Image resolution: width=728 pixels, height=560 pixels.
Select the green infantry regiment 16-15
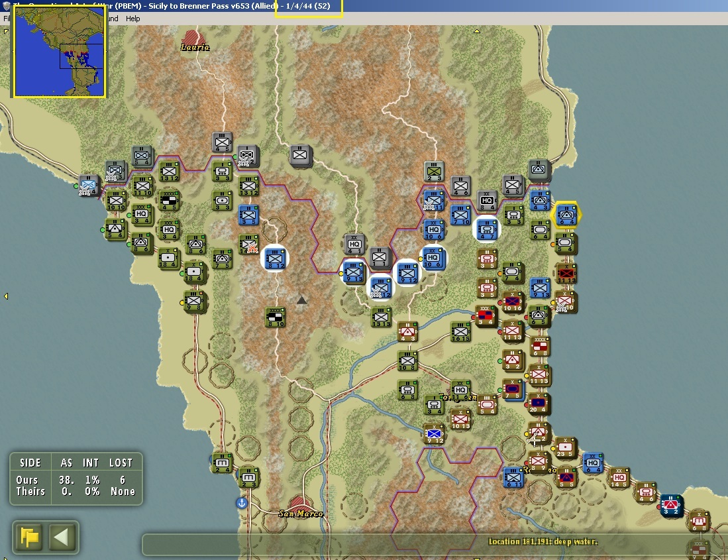(x=460, y=331)
